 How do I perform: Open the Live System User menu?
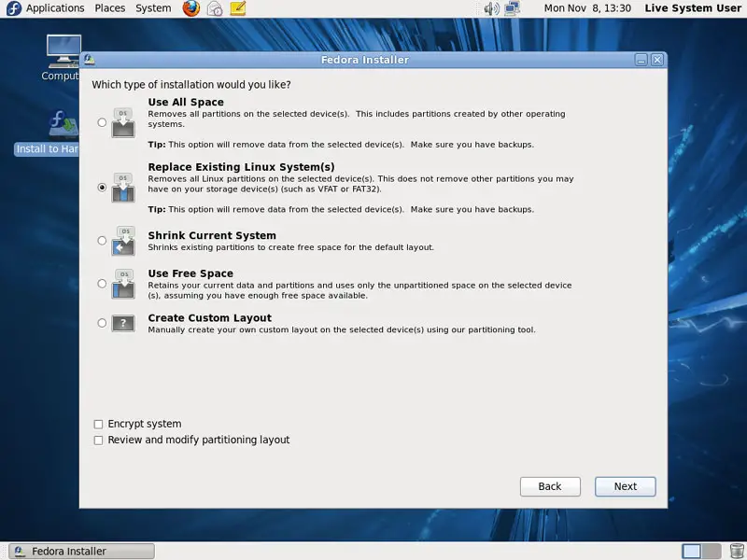(x=693, y=8)
